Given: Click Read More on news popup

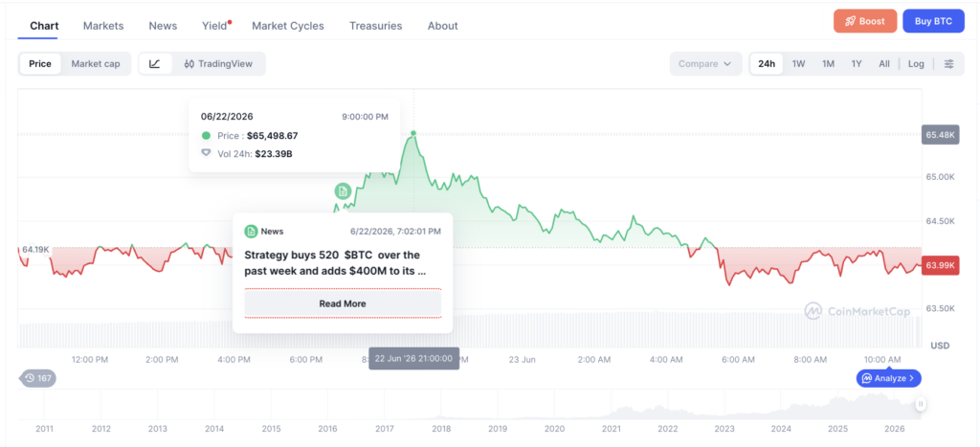Looking at the screenshot, I should point(343,303).
